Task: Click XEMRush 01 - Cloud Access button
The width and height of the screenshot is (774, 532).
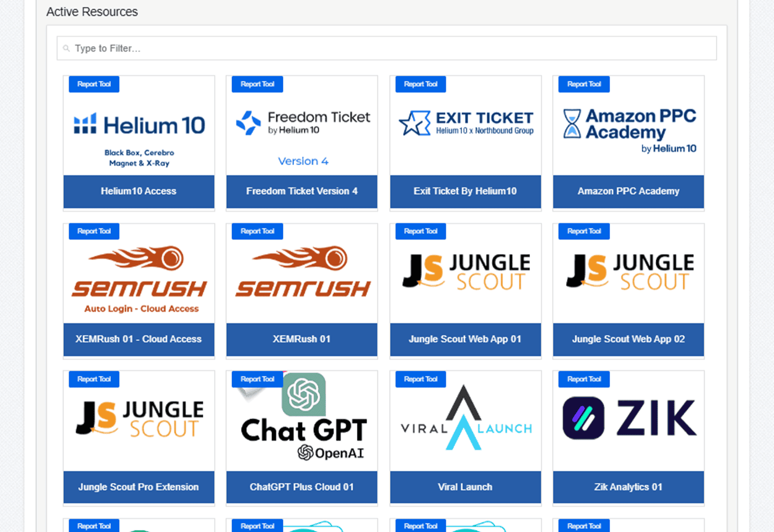Action: pyautogui.click(x=139, y=340)
